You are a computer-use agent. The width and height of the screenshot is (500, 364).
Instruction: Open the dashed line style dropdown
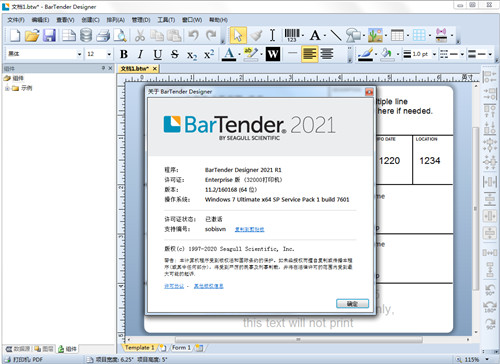(462, 54)
